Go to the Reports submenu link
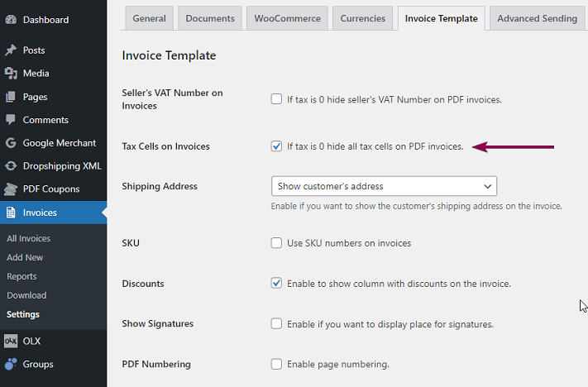This screenshot has width=588, height=387. click(x=22, y=276)
